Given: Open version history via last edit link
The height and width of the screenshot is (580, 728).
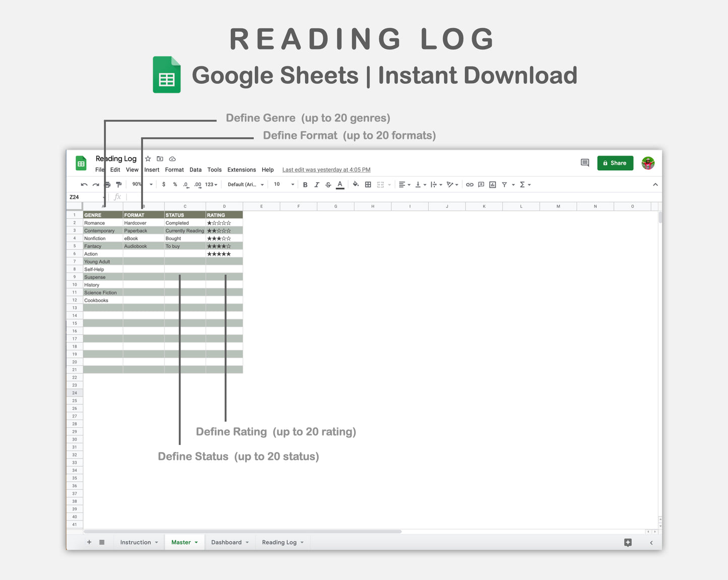Looking at the screenshot, I should click(x=326, y=170).
